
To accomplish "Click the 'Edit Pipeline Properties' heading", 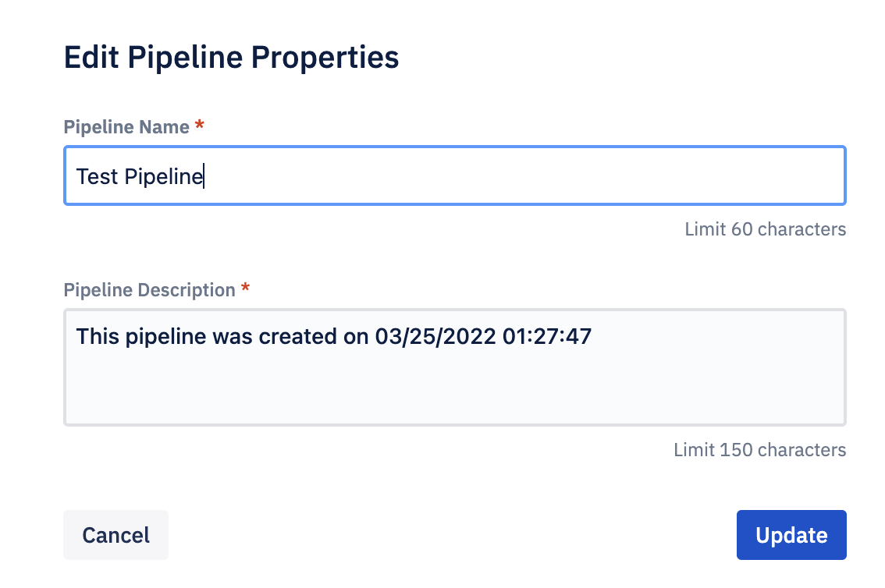I will coord(232,57).
